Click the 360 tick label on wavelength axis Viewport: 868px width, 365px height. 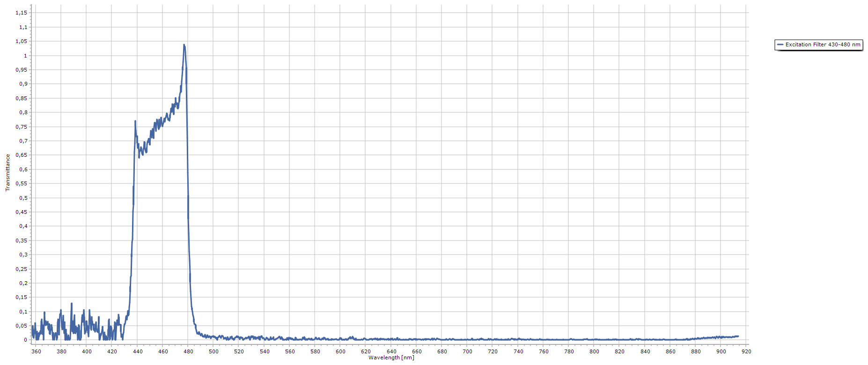[36, 351]
